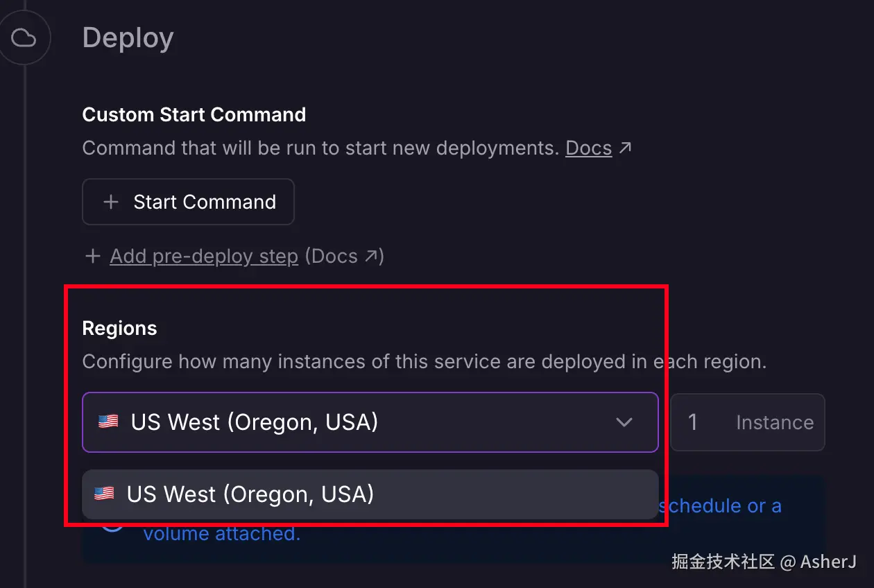This screenshot has height=588, width=874.
Task: Click the Instance label in the count box
Action: (x=774, y=422)
